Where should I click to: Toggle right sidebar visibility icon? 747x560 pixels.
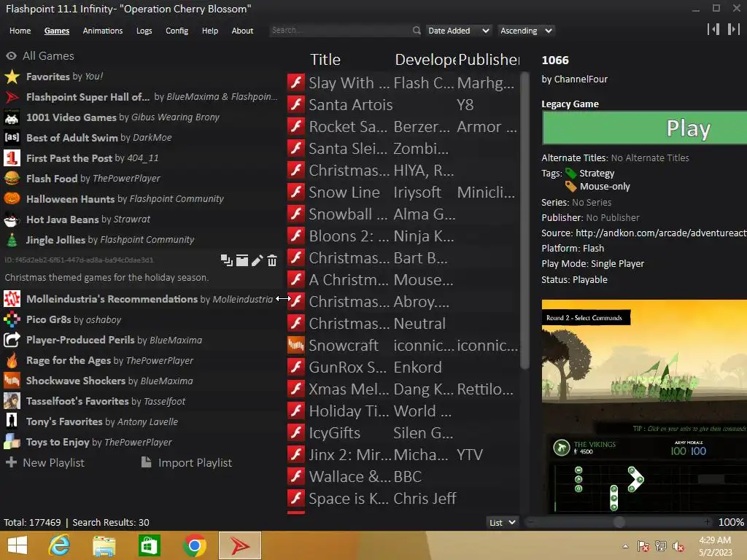point(733,29)
